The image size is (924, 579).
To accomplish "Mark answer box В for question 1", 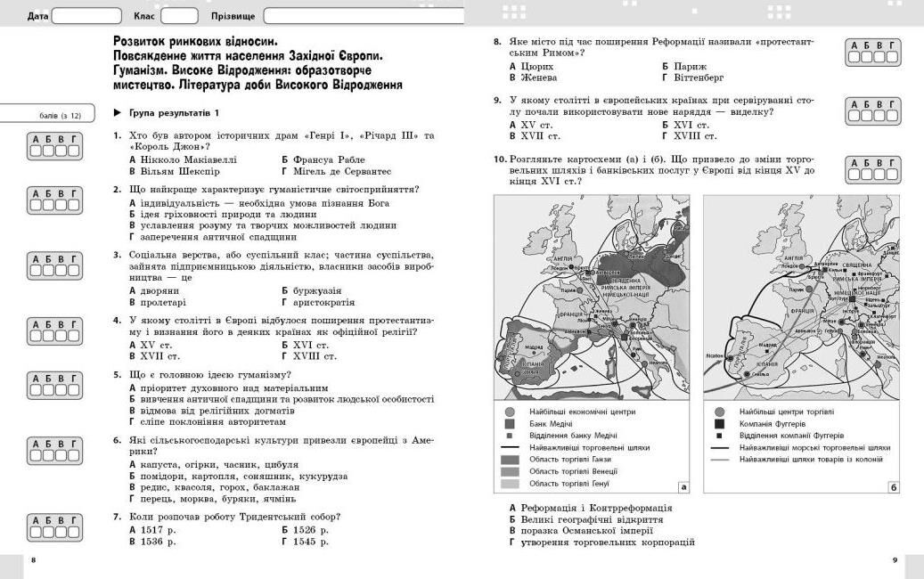I will [x=61, y=151].
